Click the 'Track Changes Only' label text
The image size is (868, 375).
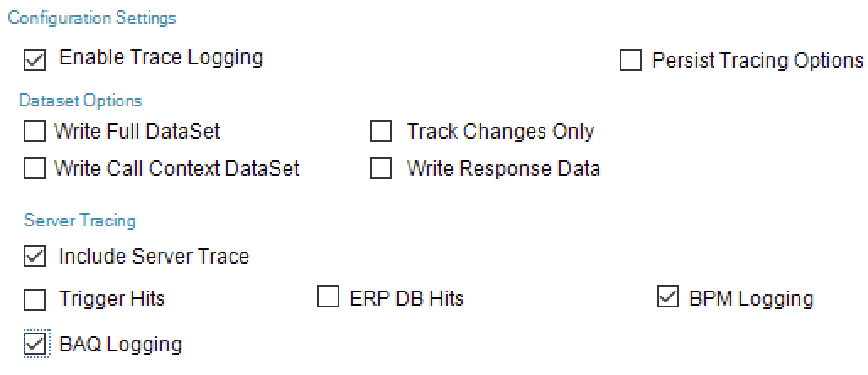(500, 132)
